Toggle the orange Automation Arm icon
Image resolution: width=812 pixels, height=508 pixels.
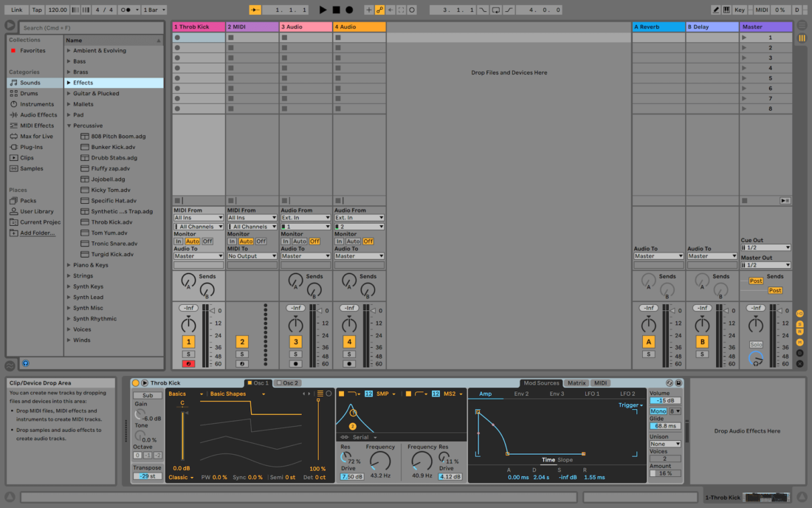[x=379, y=10]
